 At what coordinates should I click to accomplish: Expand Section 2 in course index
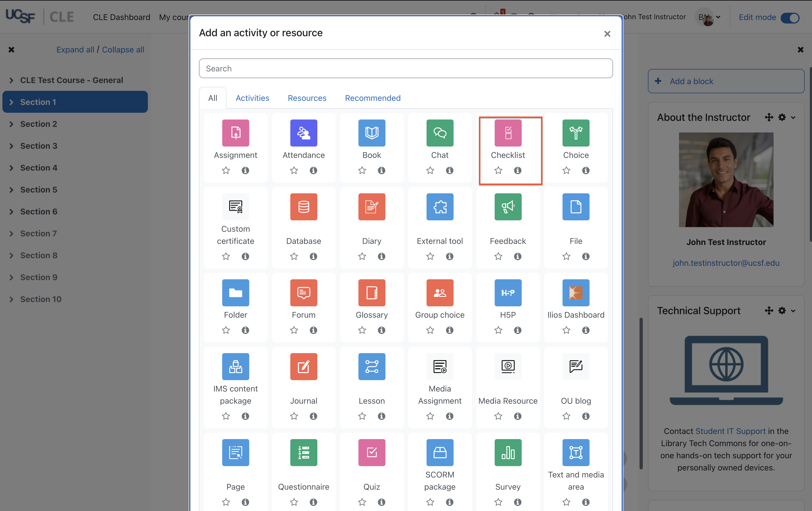[11, 124]
